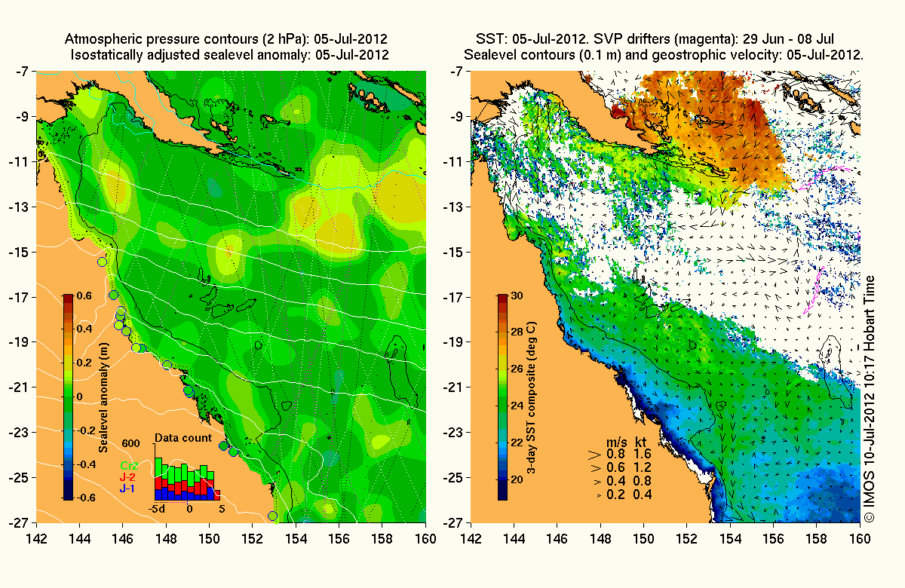Click the blue 'J-1' legend label
905x588 pixels.
[x=128, y=488]
